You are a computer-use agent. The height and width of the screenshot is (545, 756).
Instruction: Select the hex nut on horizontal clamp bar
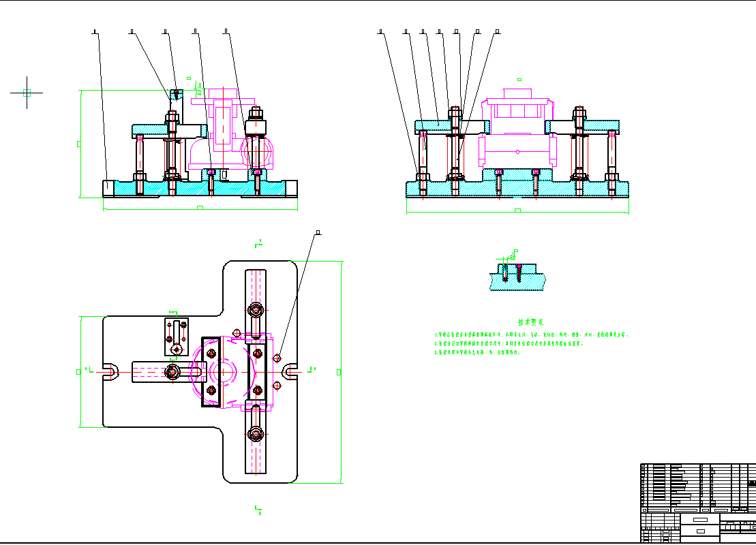172,372
